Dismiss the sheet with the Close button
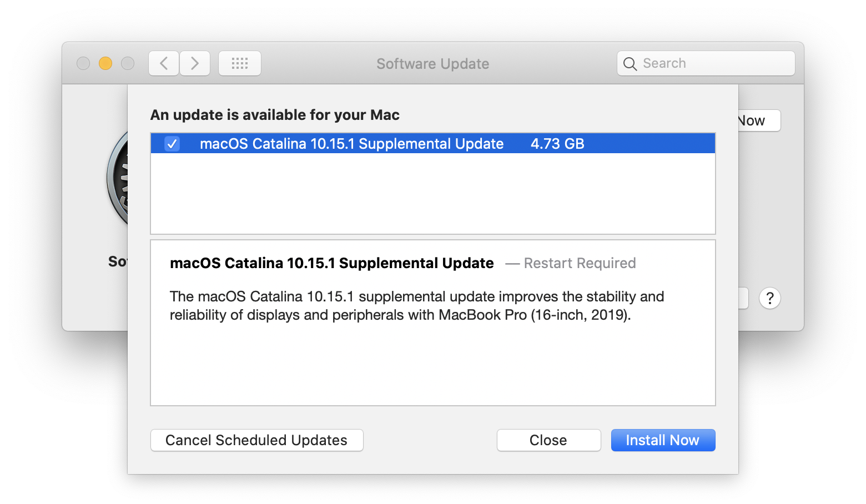 click(x=548, y=440)
